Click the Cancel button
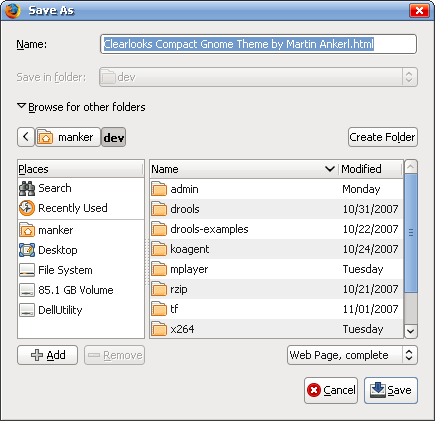 pos(331,390)
